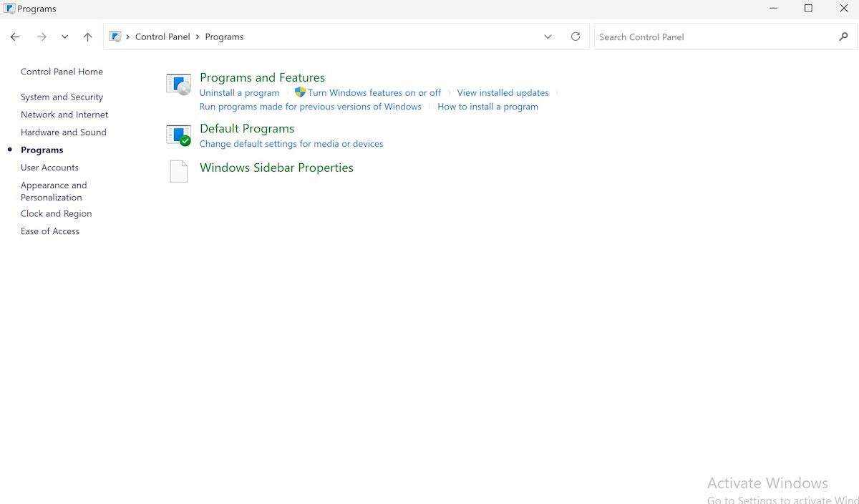
Task: Navigate up one level with the up arrow
Action: coord(87,37)
